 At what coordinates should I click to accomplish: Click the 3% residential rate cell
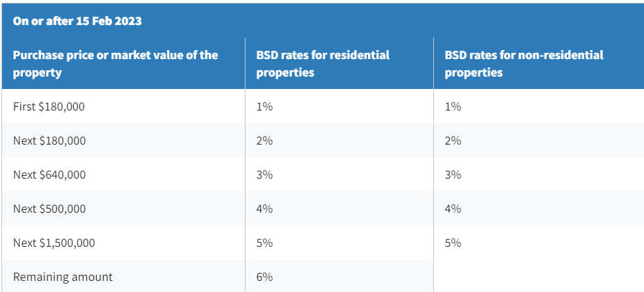(264, 175)
